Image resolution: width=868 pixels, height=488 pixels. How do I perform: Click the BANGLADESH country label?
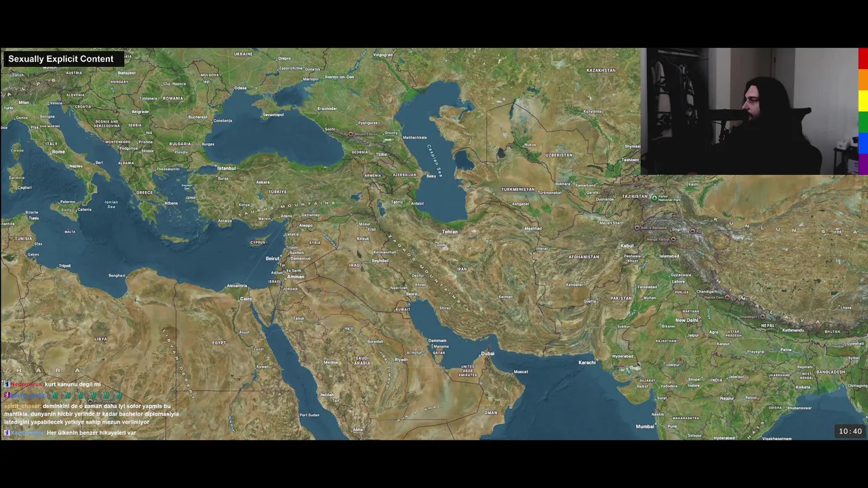(831, 372)
